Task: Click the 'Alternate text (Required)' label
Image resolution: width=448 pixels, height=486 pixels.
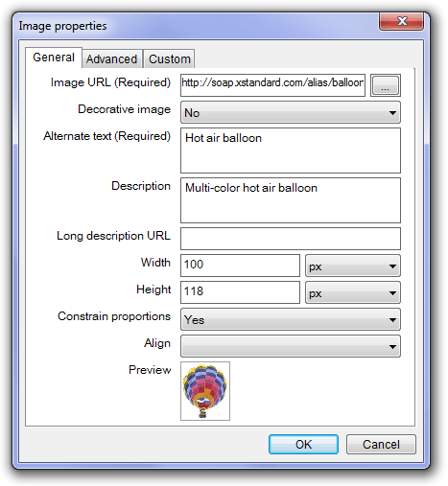Action: (x=106, y=136)
